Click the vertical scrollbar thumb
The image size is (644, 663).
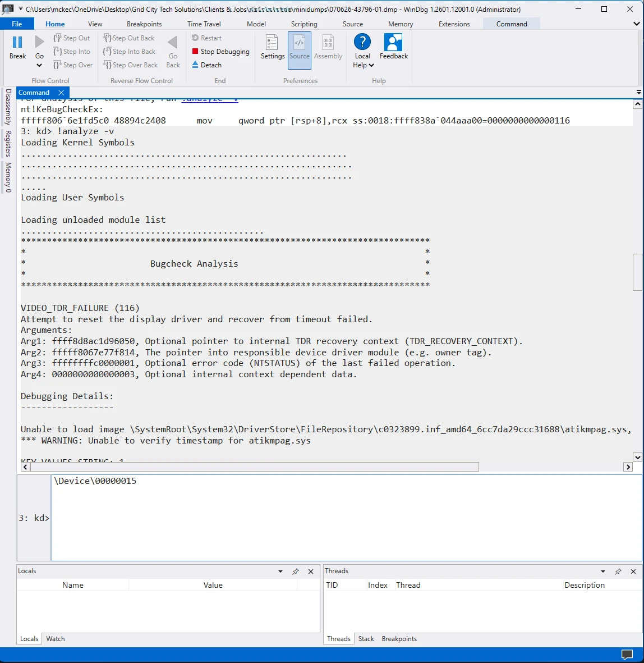[x=637, y=272]
